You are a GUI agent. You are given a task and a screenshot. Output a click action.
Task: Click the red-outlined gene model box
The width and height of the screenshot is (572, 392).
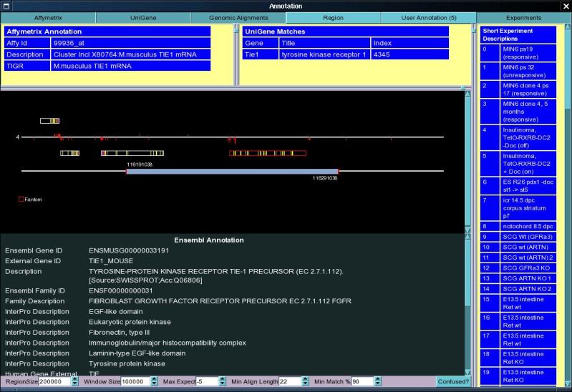coord(267,153)
